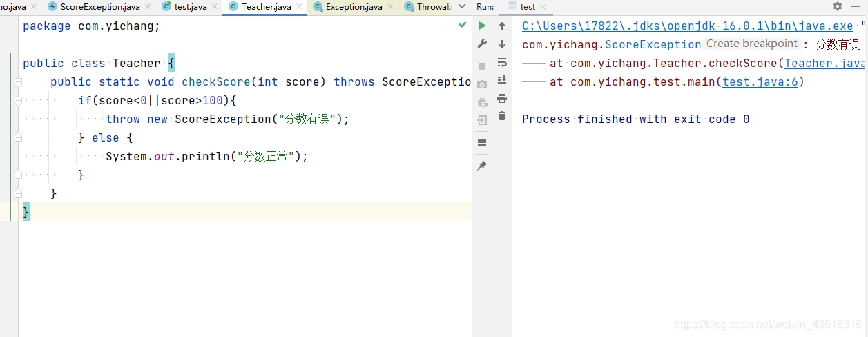Select the Teacher.java editor tab
This screenshot has height=337, width=868.
(x=267, y=7)
